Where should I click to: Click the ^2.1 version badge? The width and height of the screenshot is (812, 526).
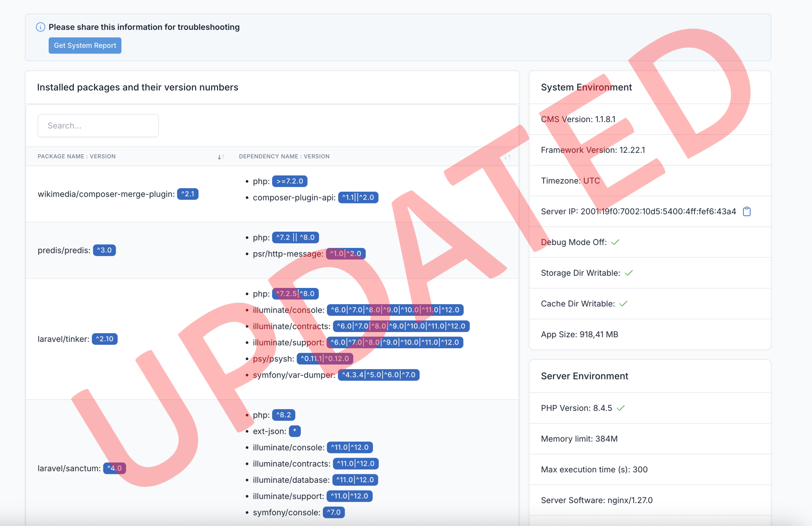click(188, 194)
